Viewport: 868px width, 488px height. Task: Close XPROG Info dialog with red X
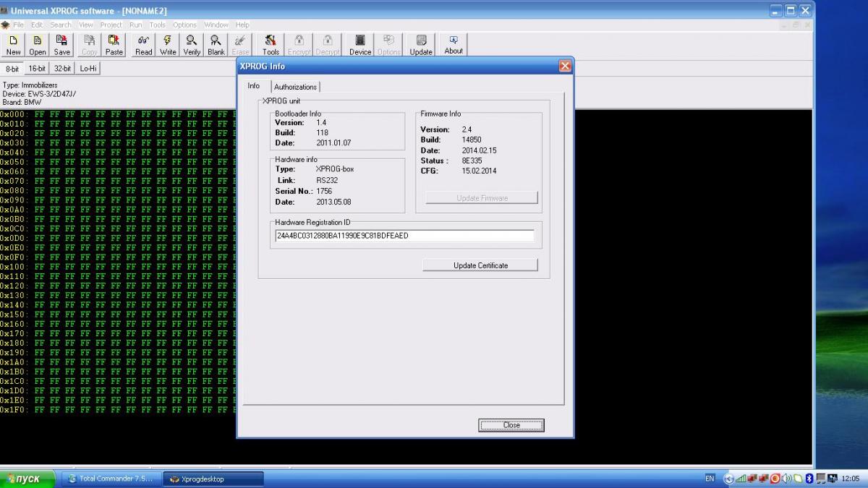point(565,66)
